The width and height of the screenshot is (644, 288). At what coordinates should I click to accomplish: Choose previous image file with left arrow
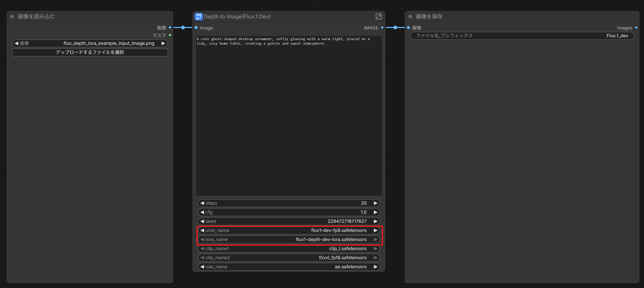click(16, 43)
